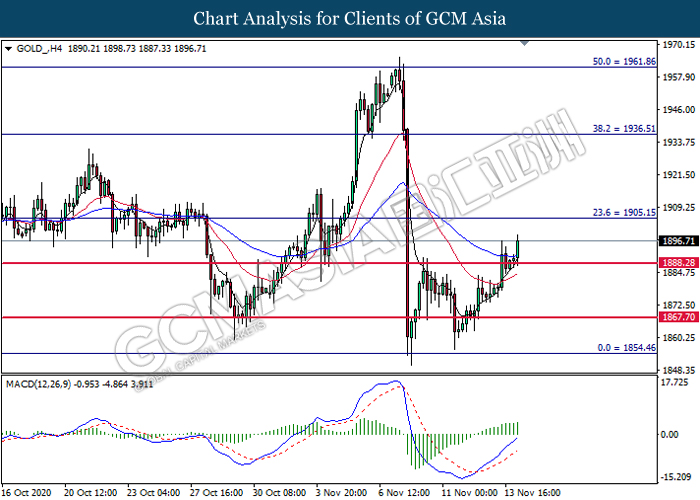Image resolution: width=700 pixels, height=500 pixels.
Task: Click the 23 Oct 04:00 time label
Action: click(153, 492)
